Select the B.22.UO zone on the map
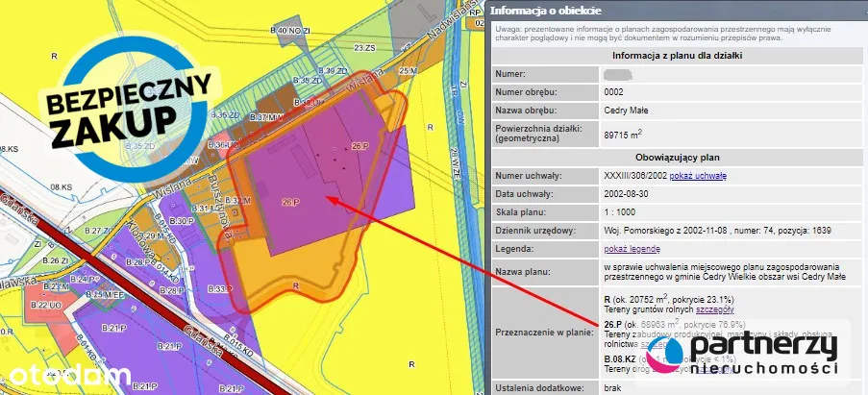868x395 pixels. 44,305
